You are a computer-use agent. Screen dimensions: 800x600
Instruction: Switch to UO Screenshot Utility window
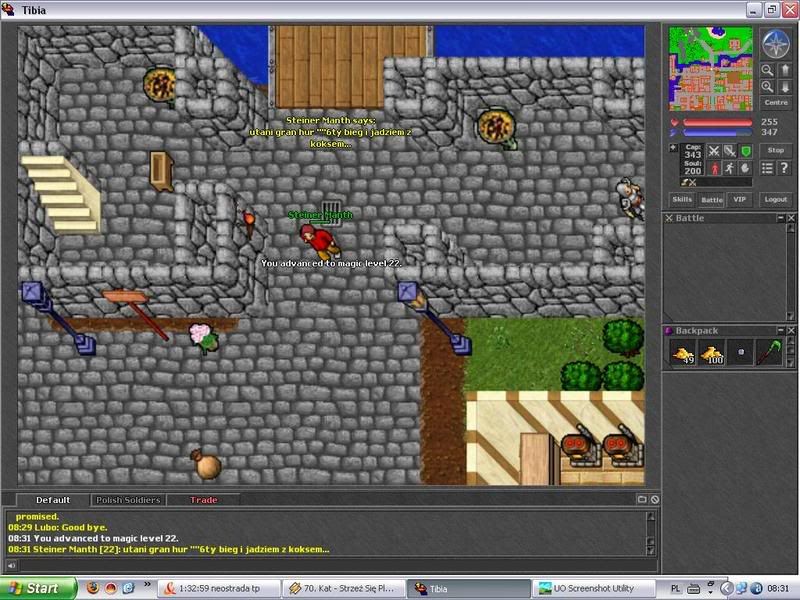point(594,588)
